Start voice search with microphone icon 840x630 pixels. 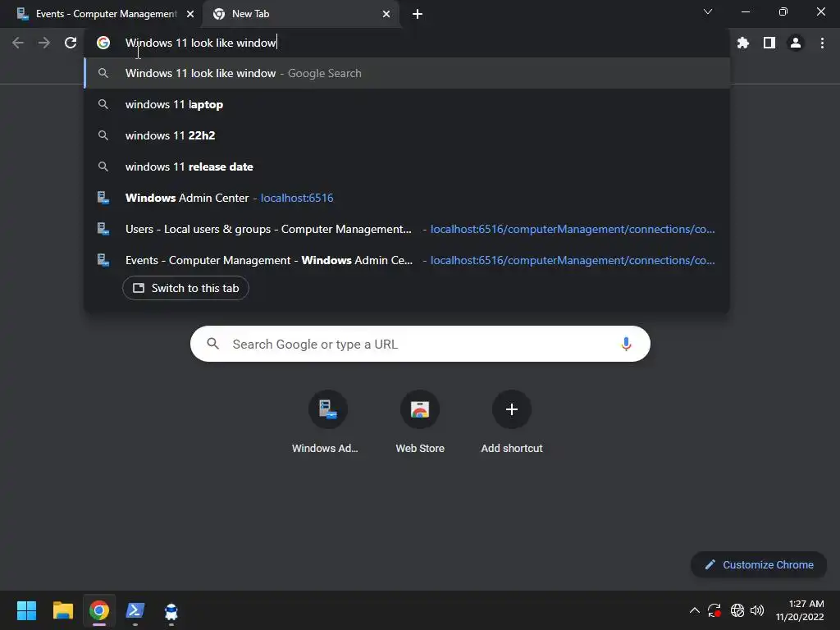click(x=626, y=344)
